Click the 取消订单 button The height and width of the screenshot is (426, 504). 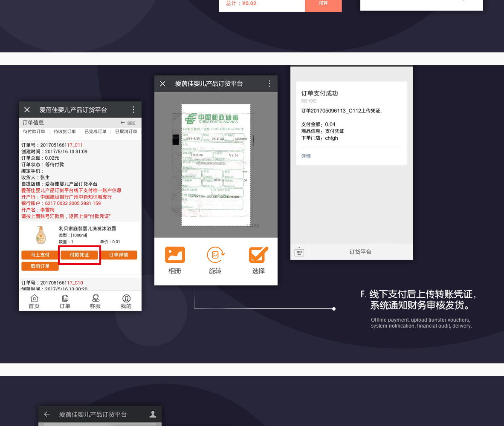click(40, 266)
